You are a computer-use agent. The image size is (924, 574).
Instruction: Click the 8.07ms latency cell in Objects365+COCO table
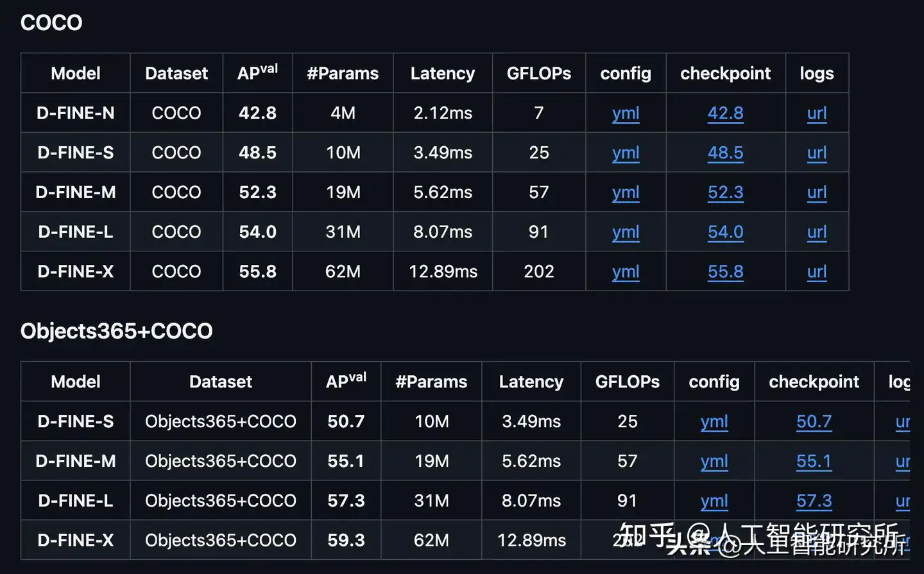click(531, 501)
